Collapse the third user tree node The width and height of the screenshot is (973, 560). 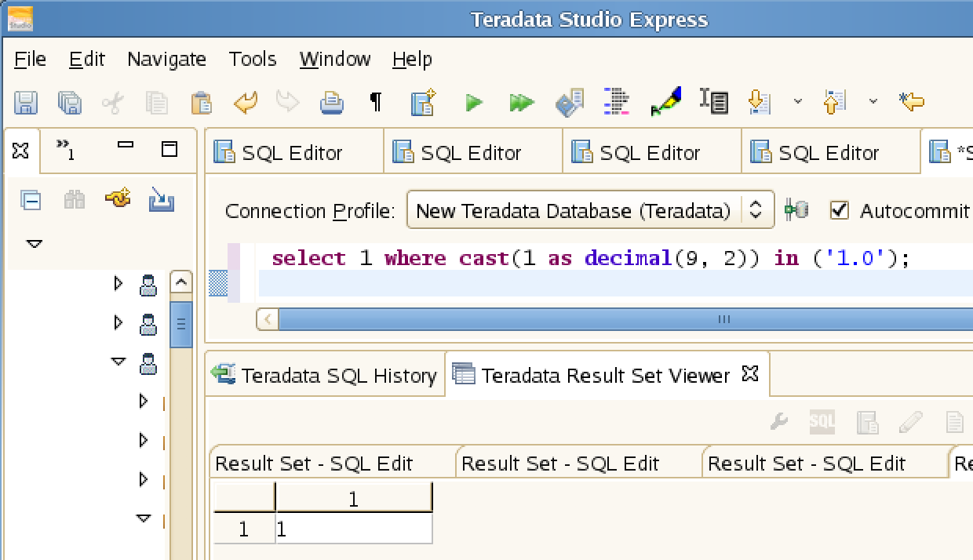click(118, 362)
